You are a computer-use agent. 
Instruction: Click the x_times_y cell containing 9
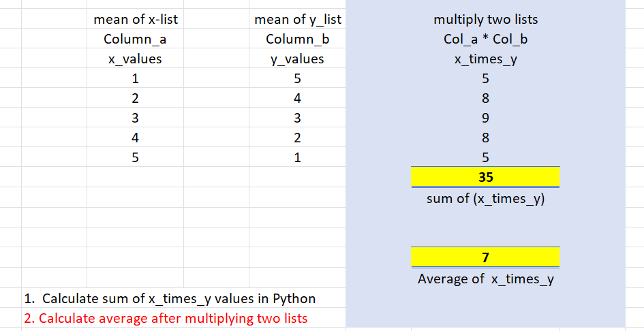(485, 117)
